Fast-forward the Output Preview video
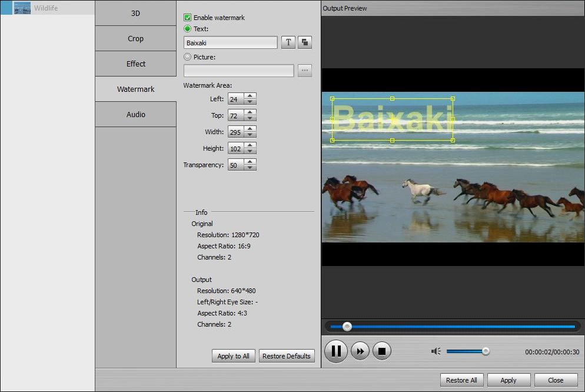 (360, 351)
